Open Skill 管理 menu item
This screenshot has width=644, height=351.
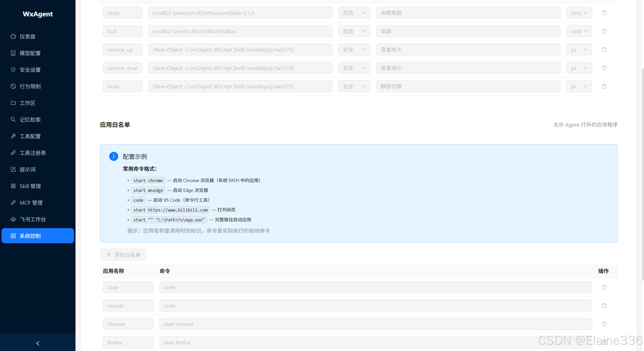coord(38,186)
